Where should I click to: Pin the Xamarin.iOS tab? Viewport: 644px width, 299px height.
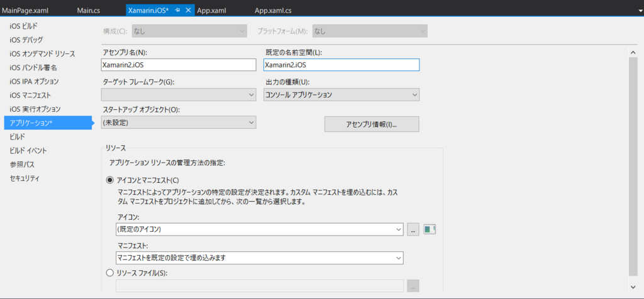(x=178, y=11)
